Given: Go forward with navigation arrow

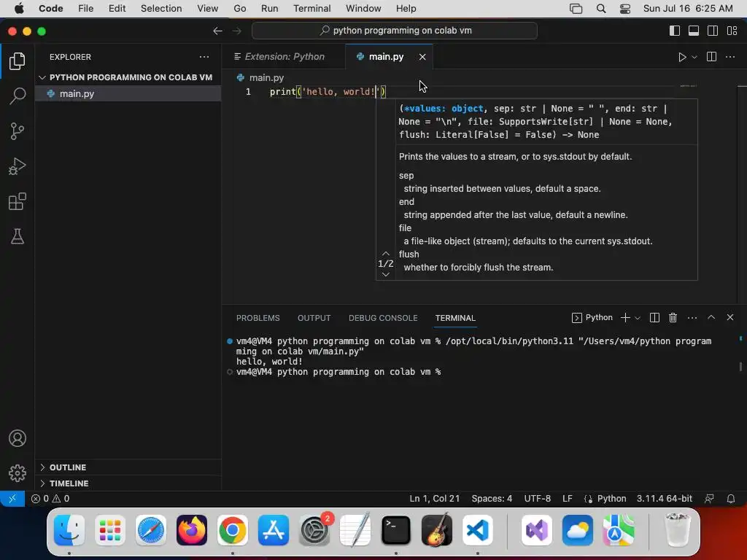Looking at the screenshot, I should click(x=237, y=31).
